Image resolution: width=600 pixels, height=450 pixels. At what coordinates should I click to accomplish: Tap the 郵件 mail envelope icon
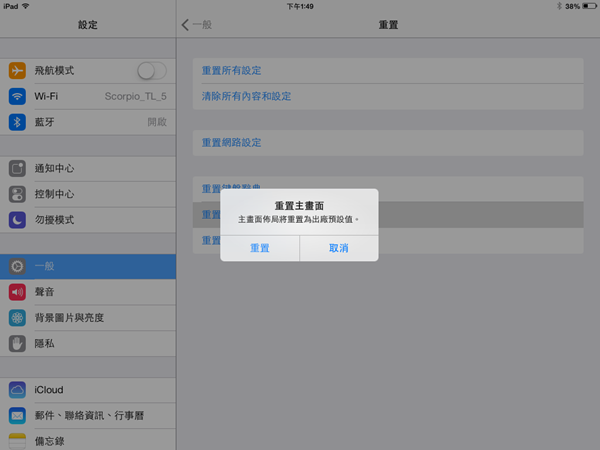(17, 416)
